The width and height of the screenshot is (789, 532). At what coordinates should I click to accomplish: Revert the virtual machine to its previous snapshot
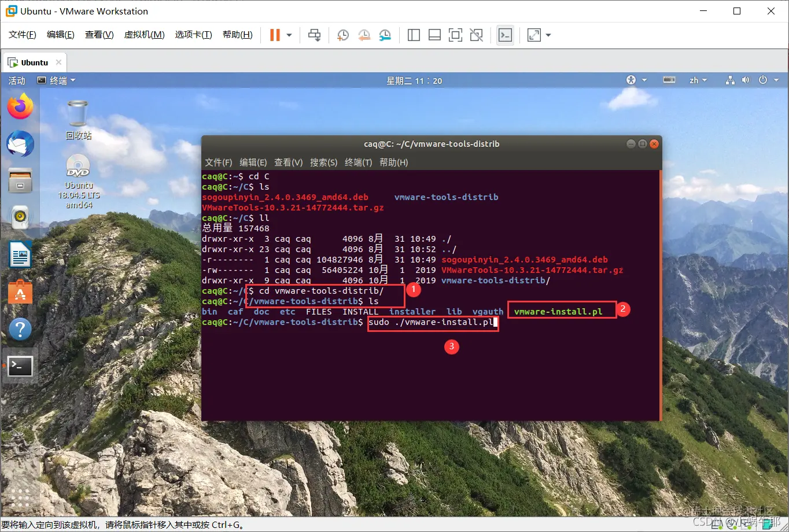pyautogui.click(x=364, y=35)
